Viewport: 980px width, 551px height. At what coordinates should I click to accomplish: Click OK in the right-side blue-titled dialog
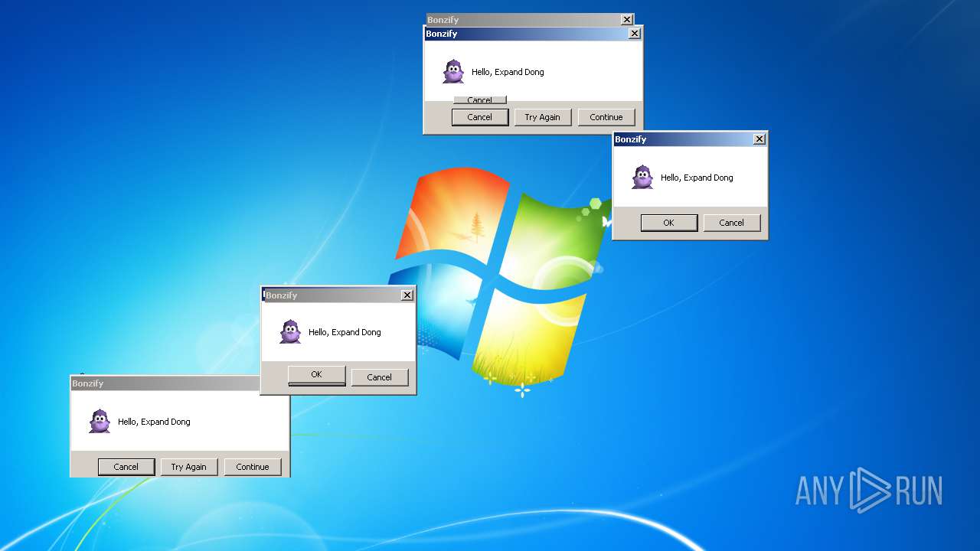click(669, 223)
